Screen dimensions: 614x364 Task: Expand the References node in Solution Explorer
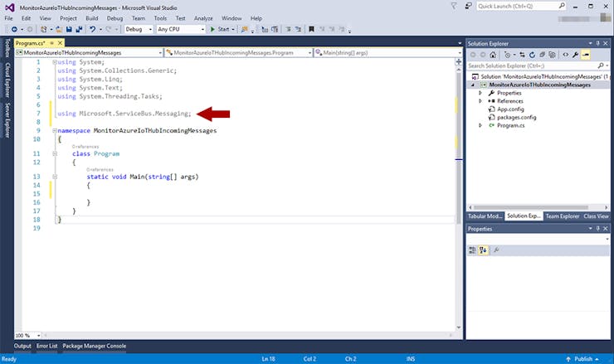(x=480, y=101)
